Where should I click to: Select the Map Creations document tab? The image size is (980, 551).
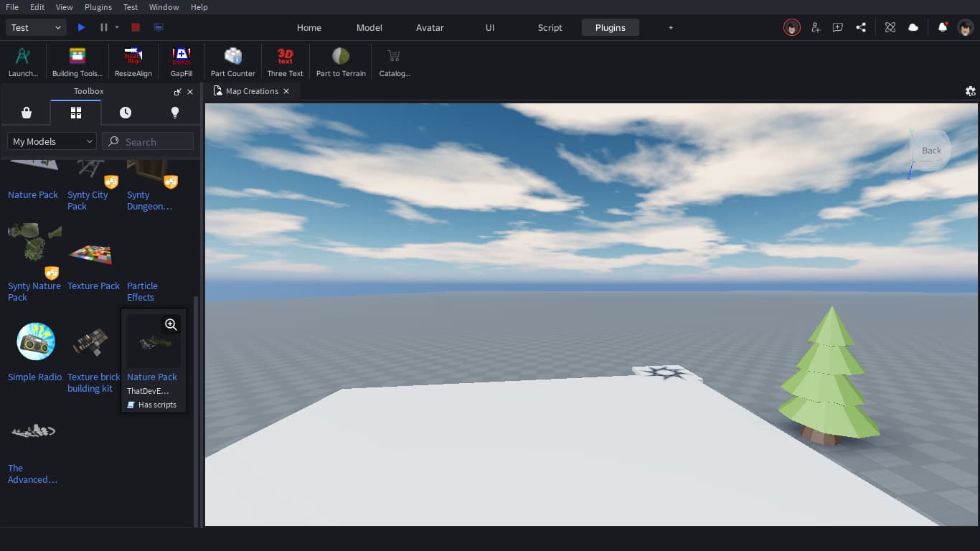(252, 91)
